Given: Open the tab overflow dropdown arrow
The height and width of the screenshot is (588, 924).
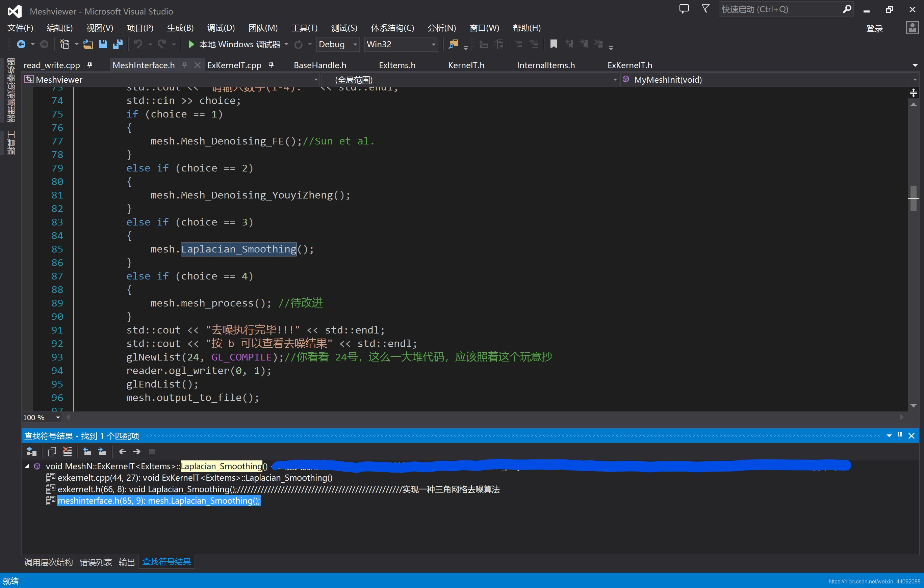Looking at the screenshot, I should click(915, 65).
